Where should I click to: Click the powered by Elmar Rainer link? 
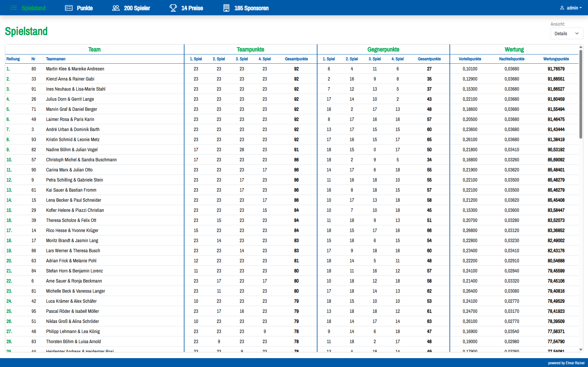pyautogui.click(x=566, y=363)
